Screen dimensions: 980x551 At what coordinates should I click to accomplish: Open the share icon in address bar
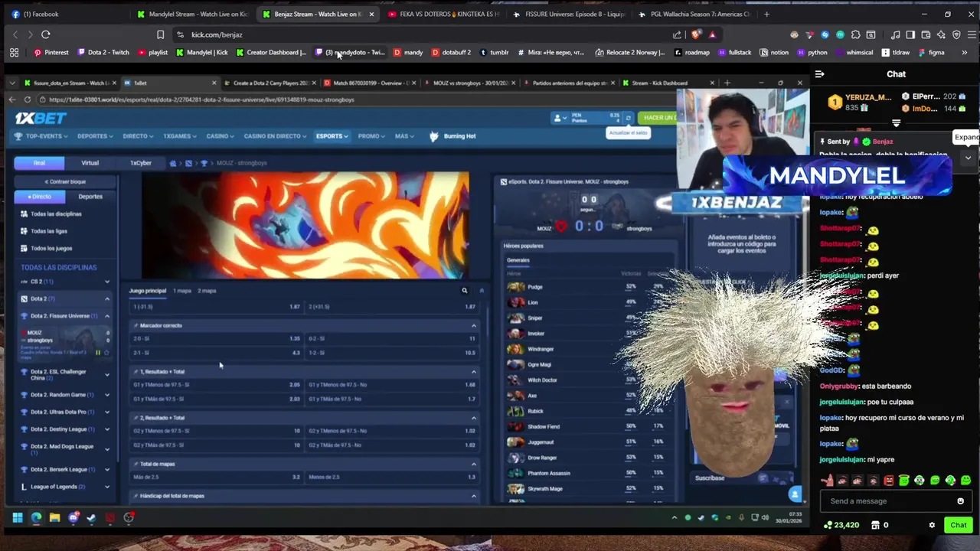(x=677, y=34)
